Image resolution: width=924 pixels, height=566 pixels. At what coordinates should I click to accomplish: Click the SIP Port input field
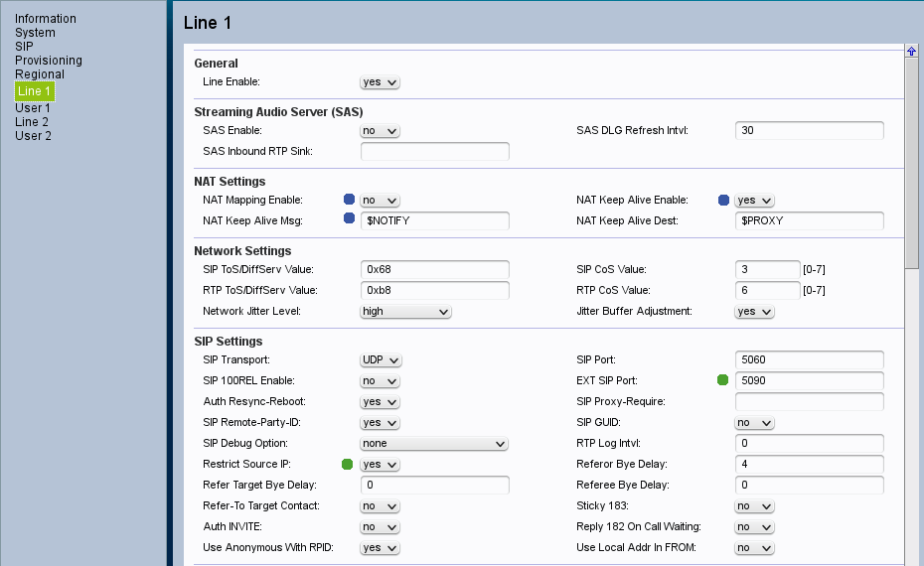click(x=810, y=359)
